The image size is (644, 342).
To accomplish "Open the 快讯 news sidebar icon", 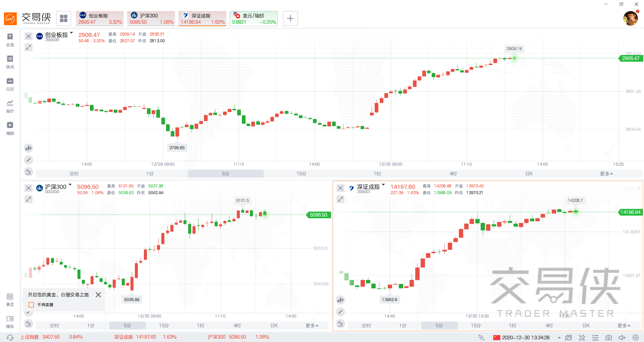I will point(10,61).
